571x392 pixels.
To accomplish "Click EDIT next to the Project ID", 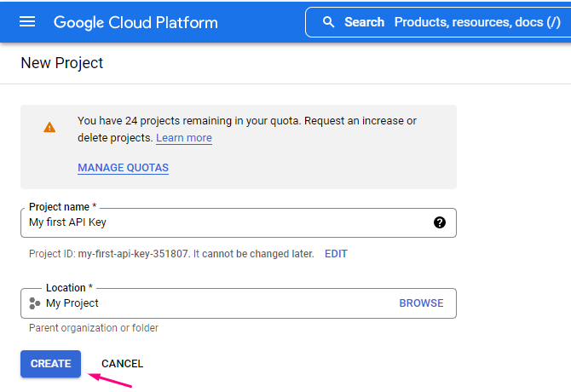I will click(x=336, y=254).
